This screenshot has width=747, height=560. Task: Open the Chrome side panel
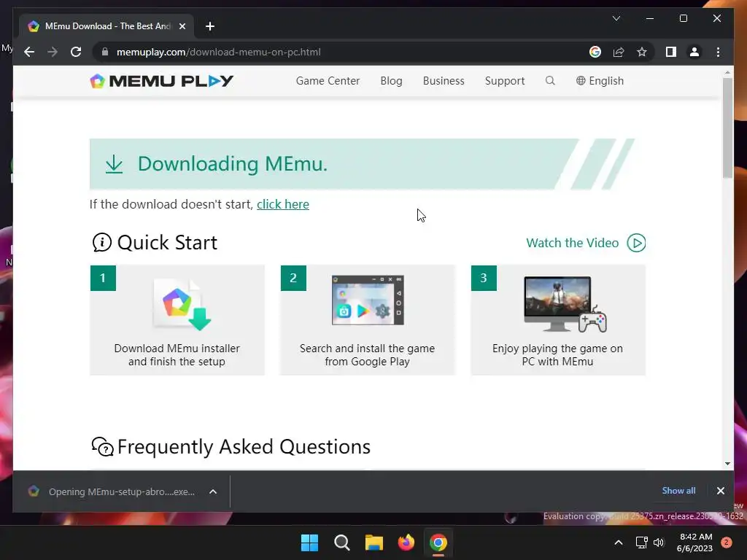671,52
